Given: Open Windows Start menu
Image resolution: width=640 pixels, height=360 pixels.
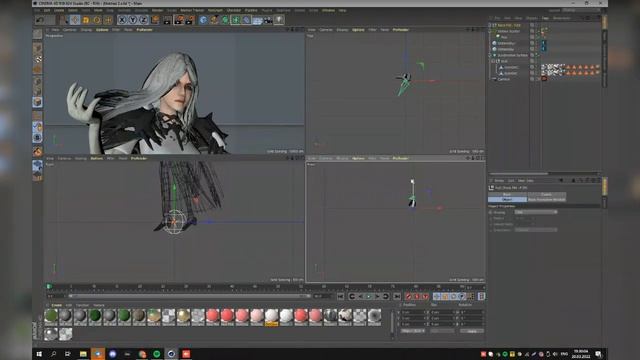Looking at the screenshot, I should pos(39,354).
